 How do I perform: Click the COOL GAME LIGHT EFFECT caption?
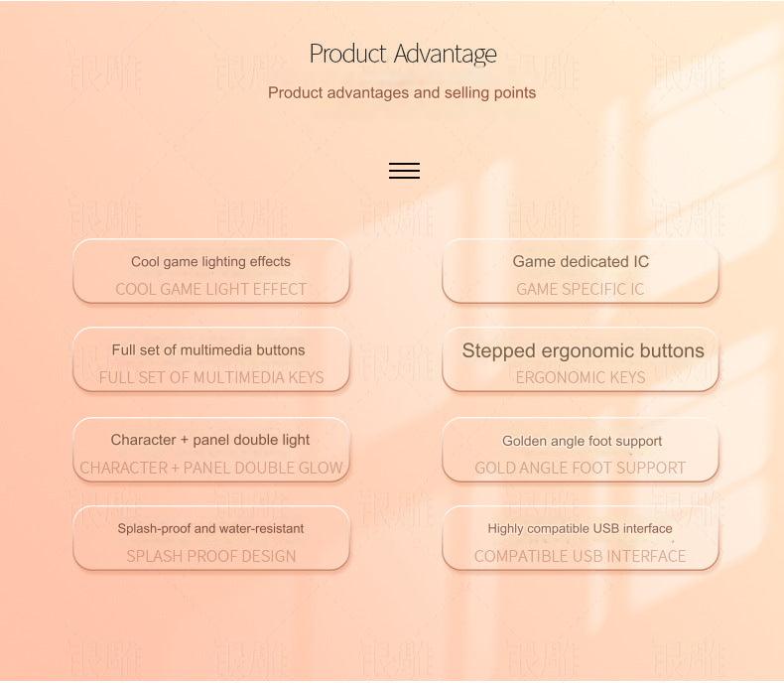[211, 289]
